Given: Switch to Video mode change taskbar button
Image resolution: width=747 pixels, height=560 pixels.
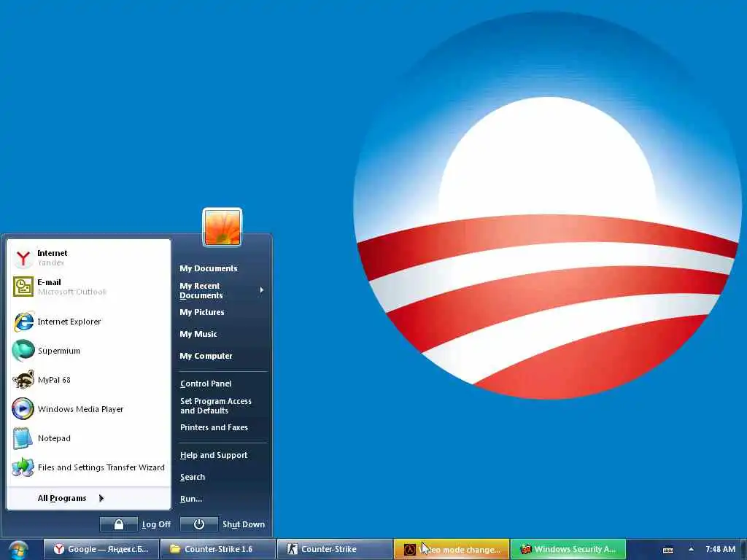Looking at the screenshot, I should coord(452,549).
